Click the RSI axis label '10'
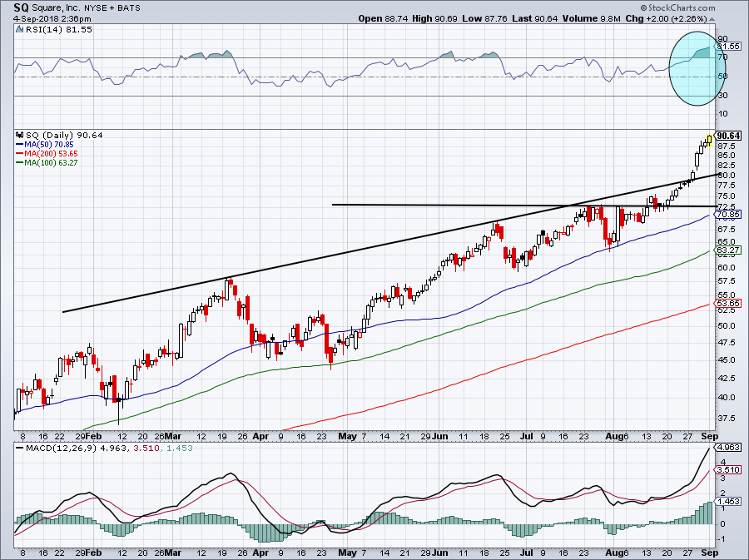The height and width of the screenshot is (560, 749). (x=722, y=114)
